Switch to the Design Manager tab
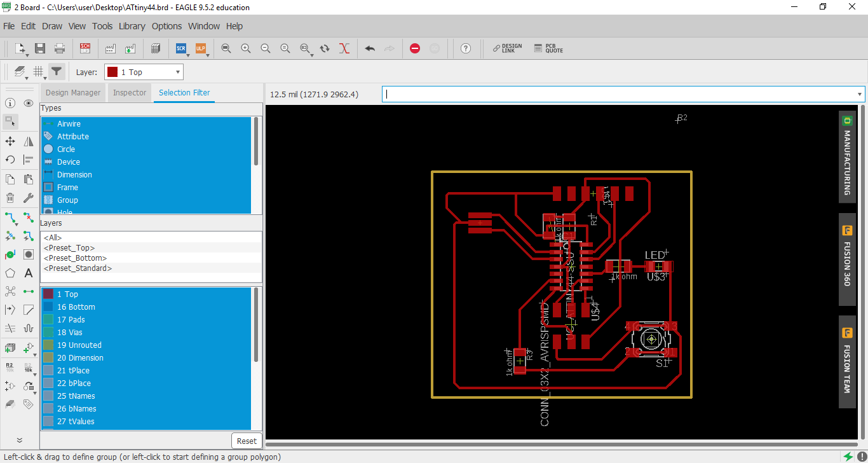The image size is (868, 463). [x=73, y=92]
